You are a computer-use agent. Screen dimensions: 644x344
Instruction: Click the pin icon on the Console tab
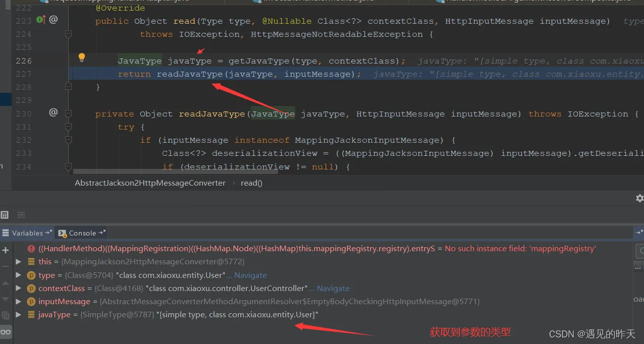(101, 233)
